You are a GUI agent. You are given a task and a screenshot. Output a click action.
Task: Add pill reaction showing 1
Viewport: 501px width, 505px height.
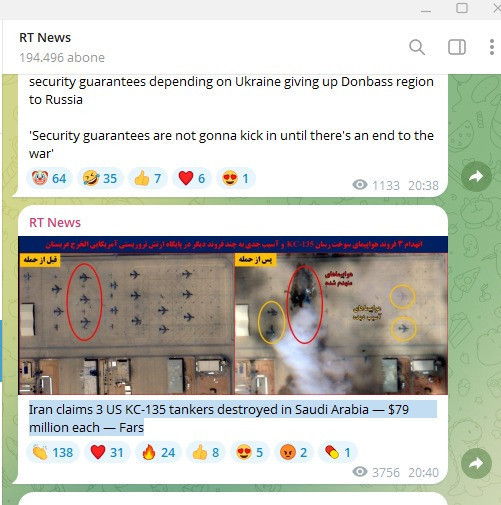tap(338, 453)
